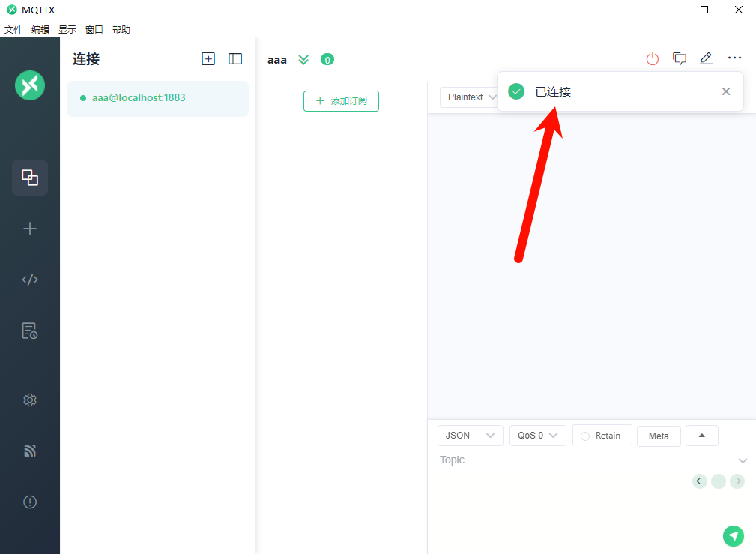Close the "已连接" notification
The height and width of the screenshot is (554, 756).
[x=725, y=91]
